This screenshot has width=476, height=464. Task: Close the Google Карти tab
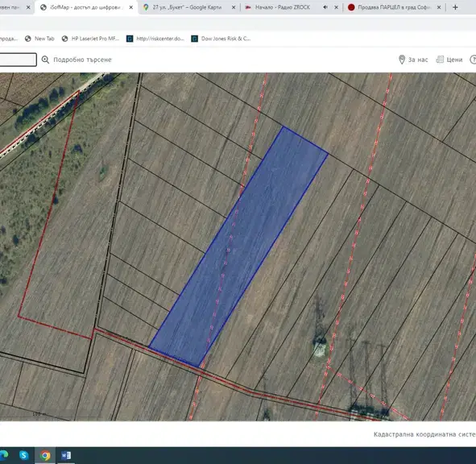pos(234,7)
